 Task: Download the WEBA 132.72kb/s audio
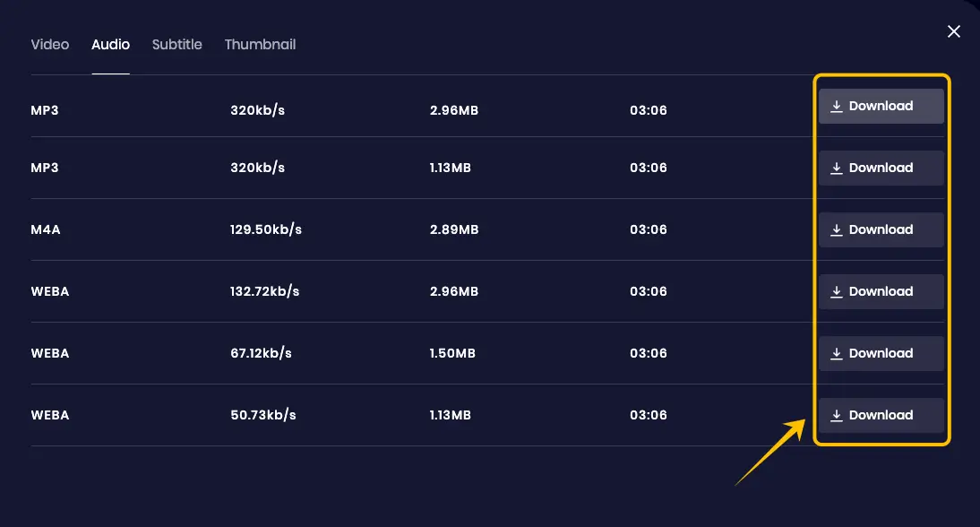click(x=881, y=291)
